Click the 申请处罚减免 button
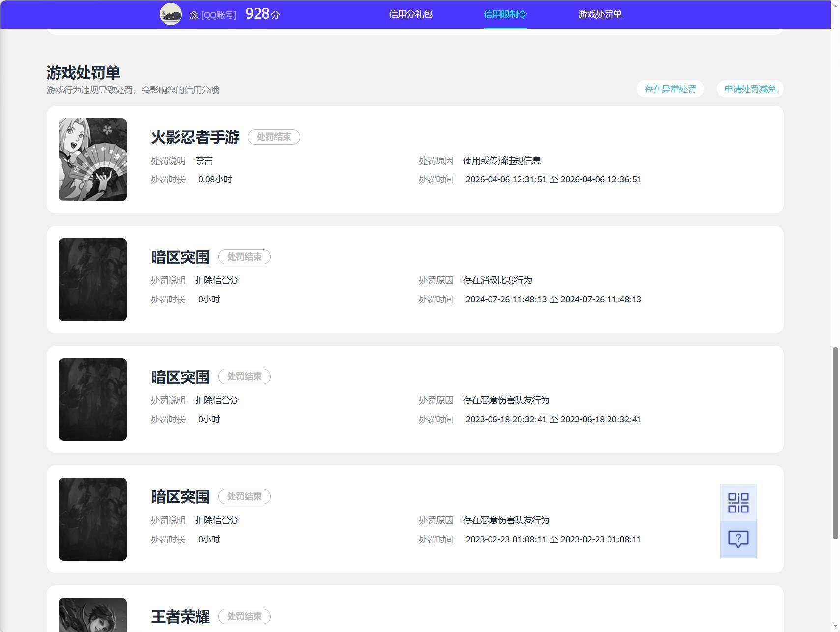The height and width of the screenshot is (632, 840). (x=750, y=89)
